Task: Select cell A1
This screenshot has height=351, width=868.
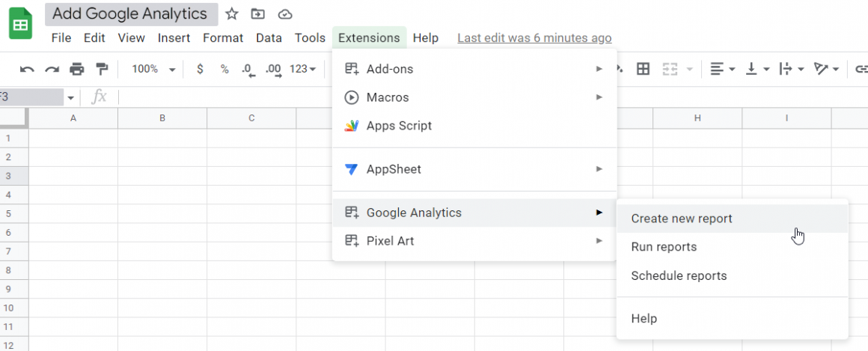Action: (73, 138)
